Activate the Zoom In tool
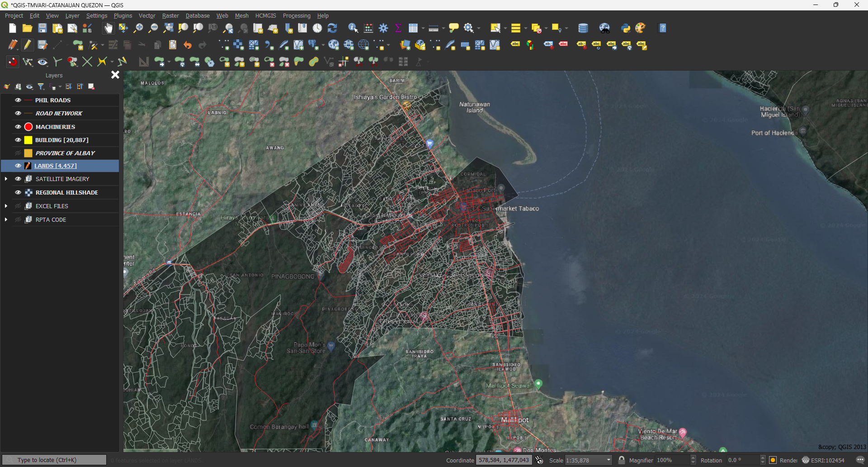The width and height of the screenshot is (868, 467). point(138,28)
